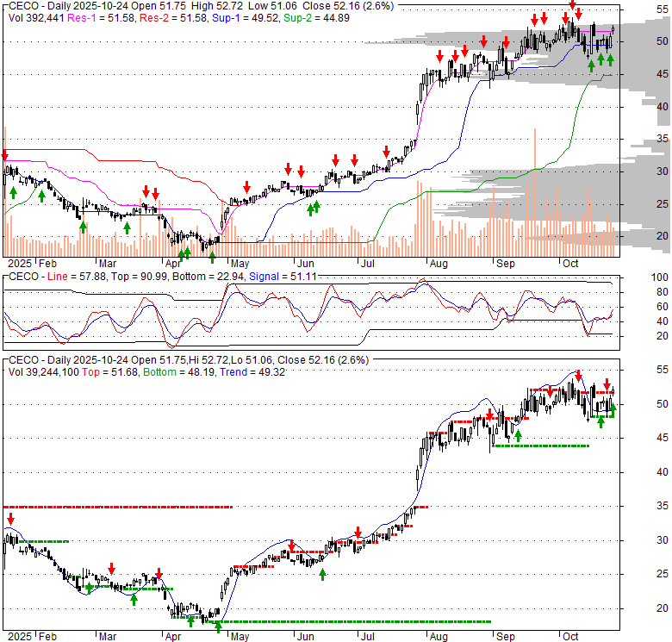Select the Sup-1 = 49.52 label
The height and width of the screenshot is (642, 672).
246,18
